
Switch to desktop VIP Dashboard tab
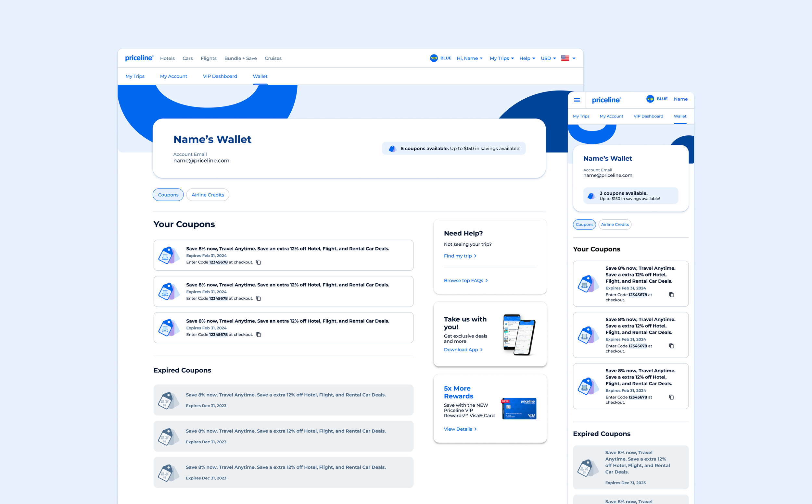tap(220, 76)
